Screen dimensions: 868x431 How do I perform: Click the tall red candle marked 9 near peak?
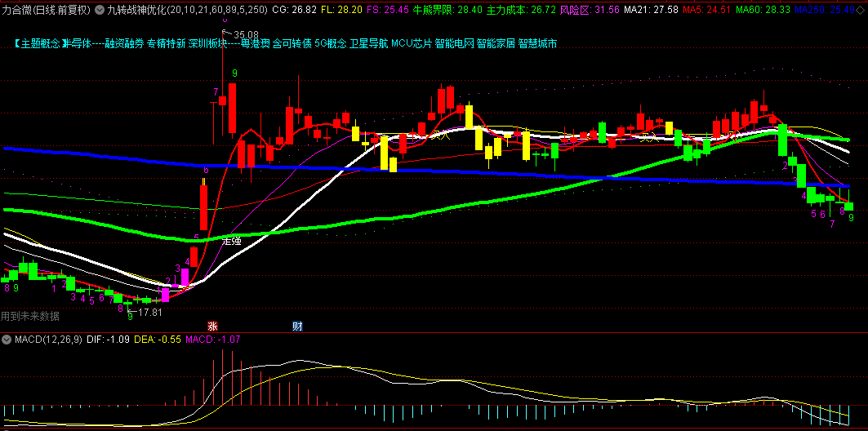pos(232,109)
